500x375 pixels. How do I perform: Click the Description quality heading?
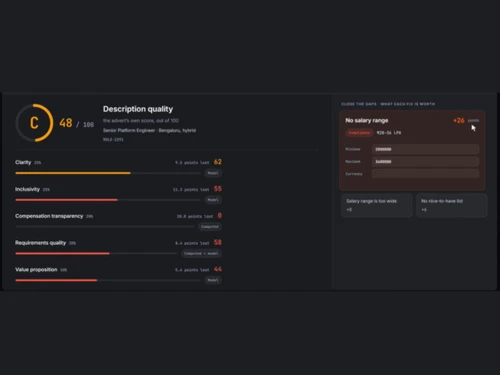138,109
